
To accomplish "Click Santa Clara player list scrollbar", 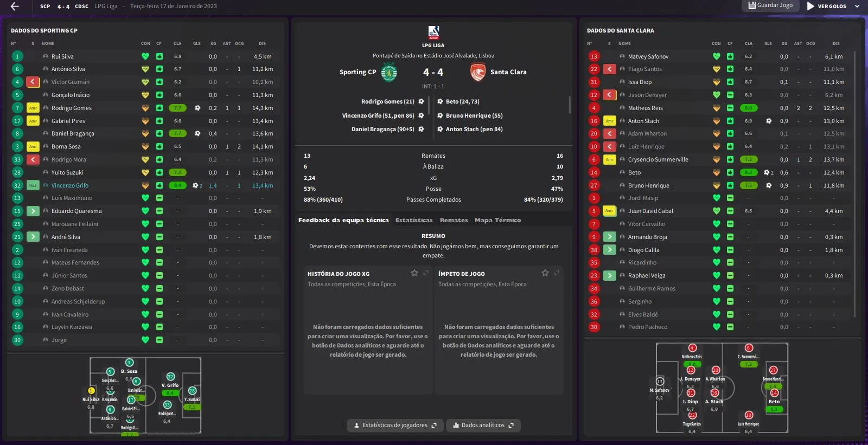I will [x=854, y=184].
